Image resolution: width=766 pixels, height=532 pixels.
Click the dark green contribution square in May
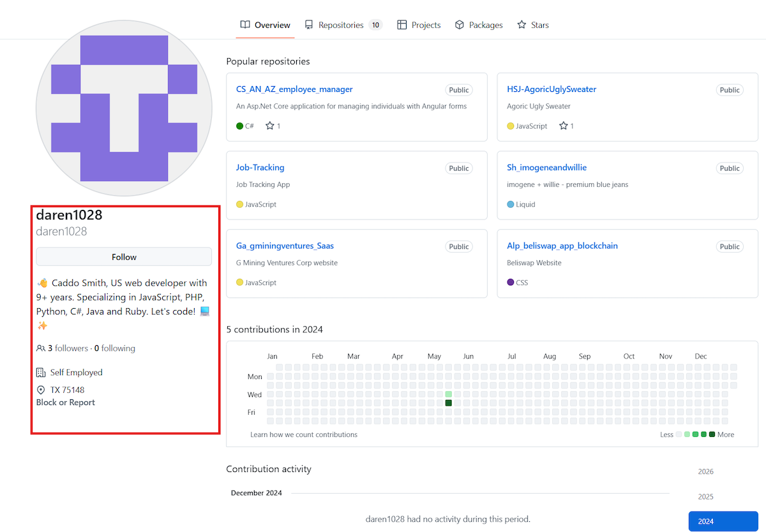click(449, 403)
